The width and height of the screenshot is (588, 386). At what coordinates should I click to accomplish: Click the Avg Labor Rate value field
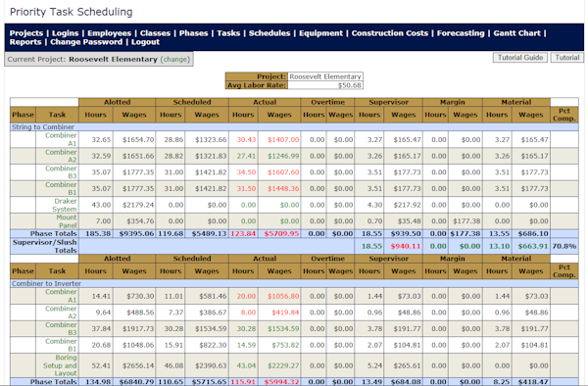pos(325,85)
